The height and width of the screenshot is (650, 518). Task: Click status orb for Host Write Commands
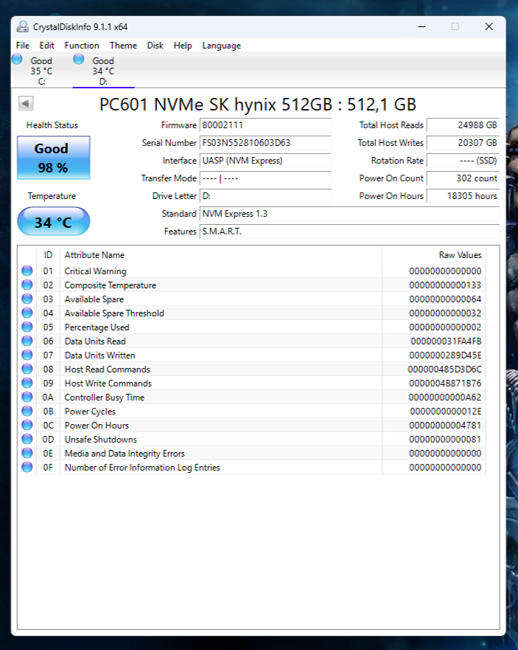[x=27, y=383]
